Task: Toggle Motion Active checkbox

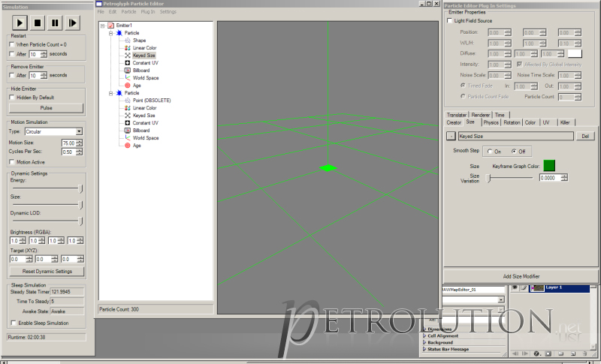Action: 12,162
